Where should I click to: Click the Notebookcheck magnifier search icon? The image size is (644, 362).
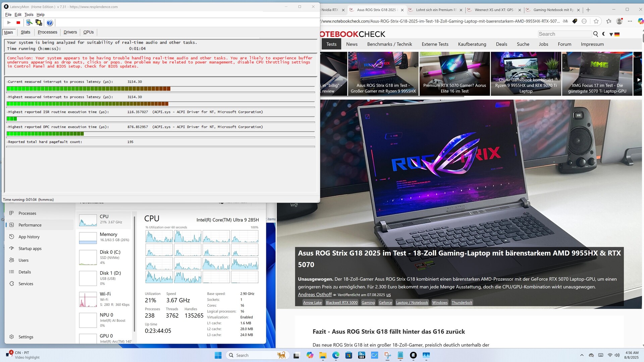pyautogui.click(x=596, y=34)
